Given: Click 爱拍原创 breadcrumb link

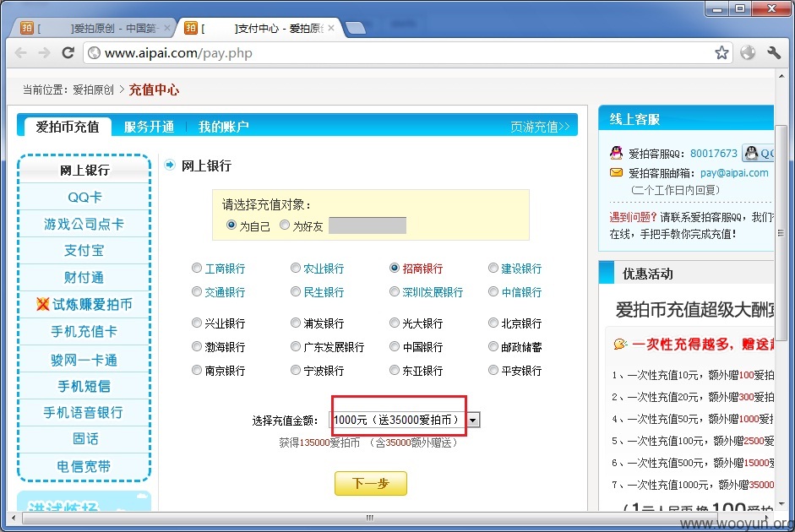Looking at the screenshot, I should pyautogui.click(x=93, y=90).
